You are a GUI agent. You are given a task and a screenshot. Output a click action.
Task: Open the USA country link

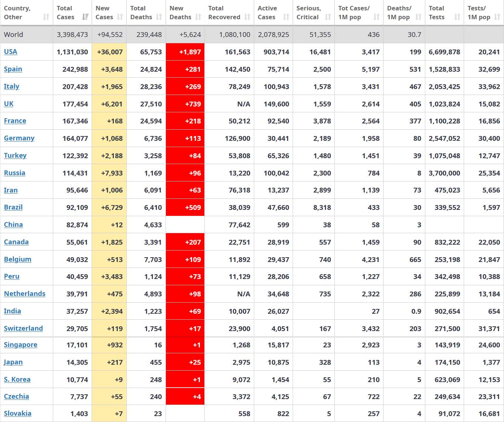tap(11, 52)
